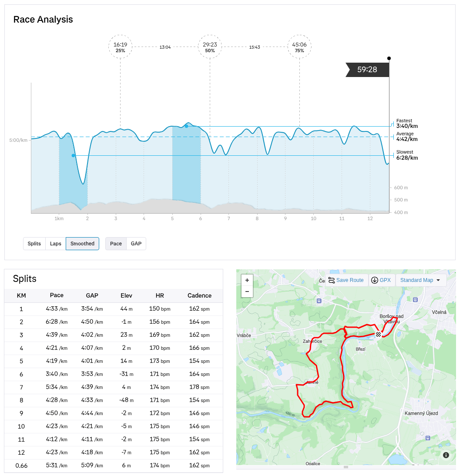Click the 59:28 finish time flag
The image size is (463, 476).
tap(367, 70)
